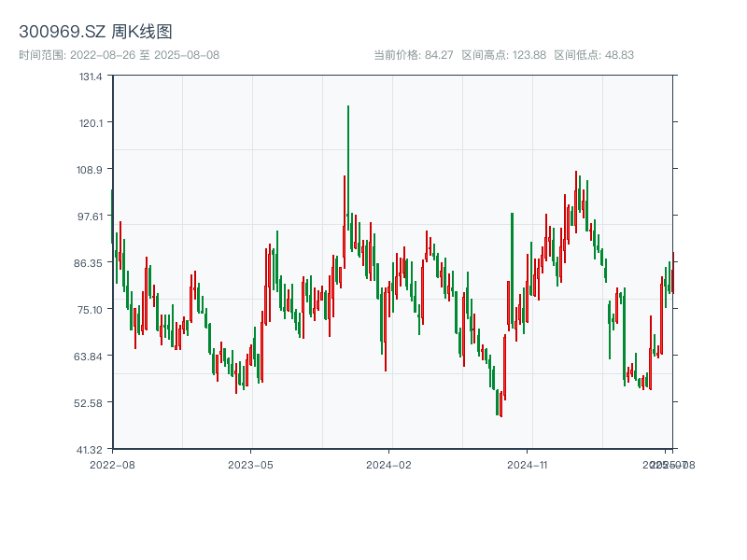747x560 pixels.
Task: Click the chart title 300969.SZ 周K线图
Action: pyautogui.click(x=95, y=33)
